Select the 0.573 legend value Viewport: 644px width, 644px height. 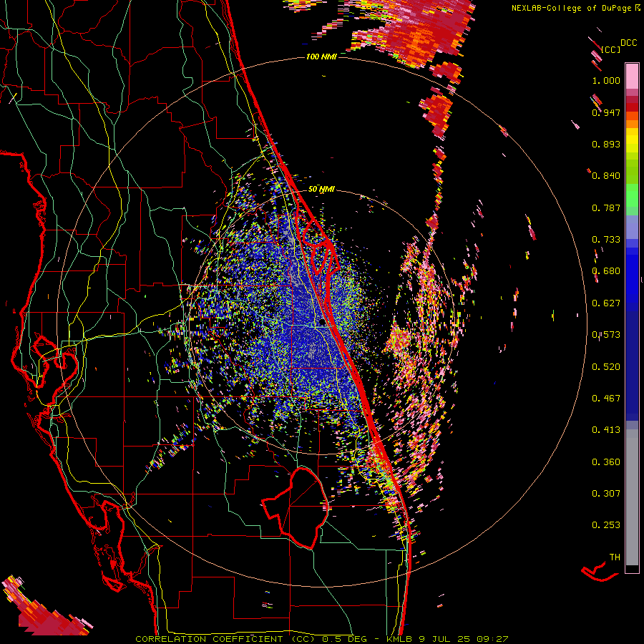[606, 335]
